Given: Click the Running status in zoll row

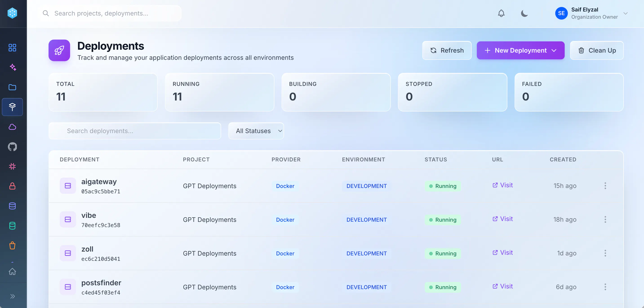Looking at the screenshot, I should [x=443, y=253].
